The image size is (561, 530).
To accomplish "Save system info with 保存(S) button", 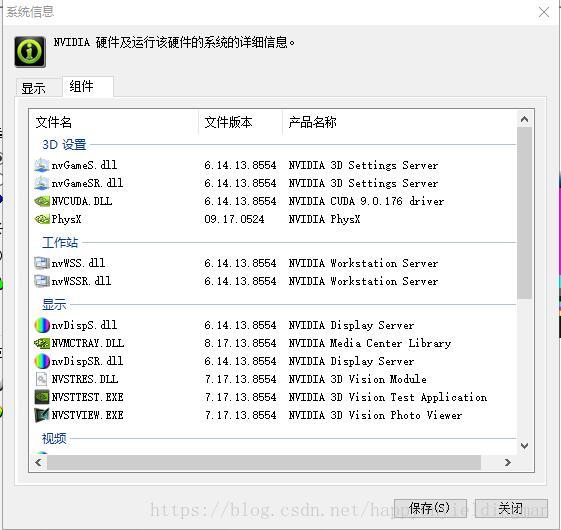I will (430, 508).
